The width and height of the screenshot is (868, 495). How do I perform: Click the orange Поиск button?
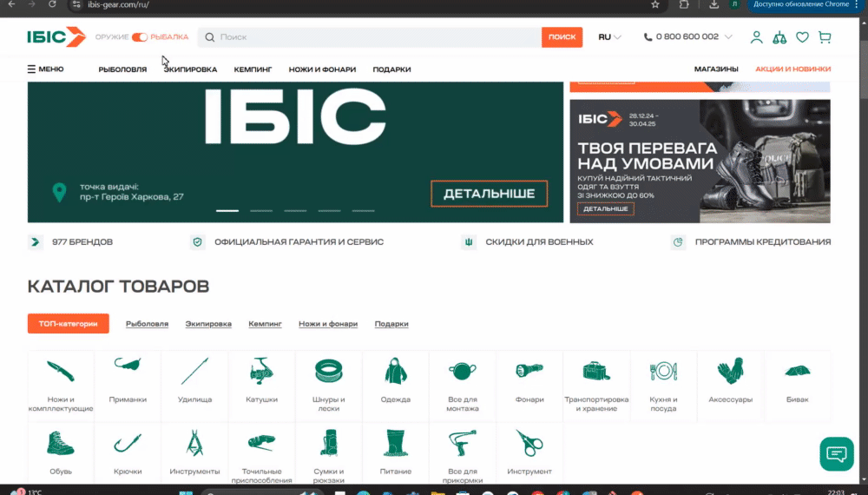pyautogui.click(x=562, y=37)
